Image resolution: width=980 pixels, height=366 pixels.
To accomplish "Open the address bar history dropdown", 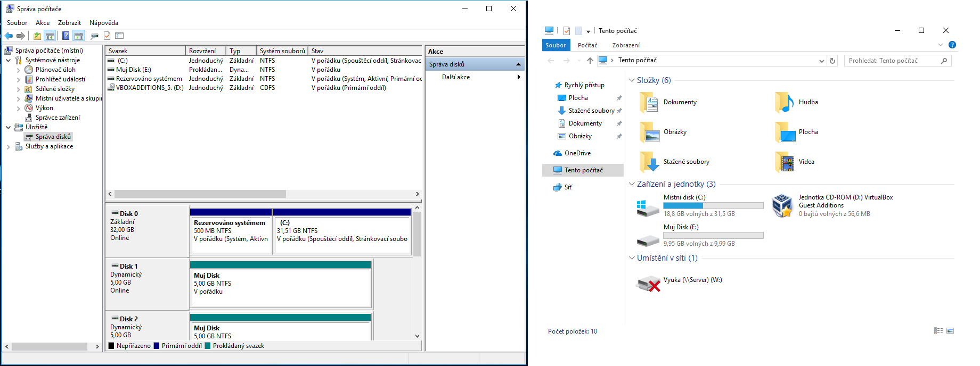I will [821, 61].
